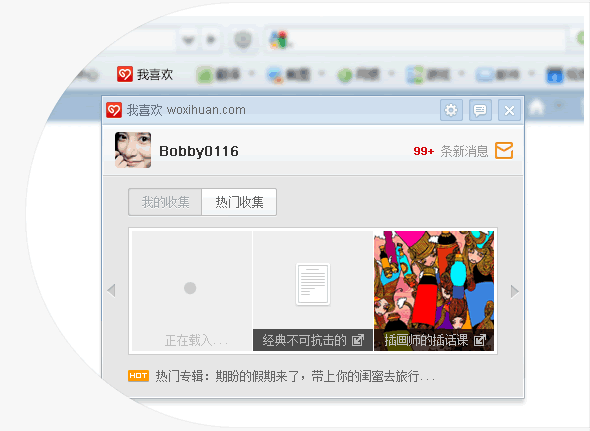Viewport: 590px width, 431px height.
Task: Open the settings gear in woxihuan panel
Action: tap(451, 110)
